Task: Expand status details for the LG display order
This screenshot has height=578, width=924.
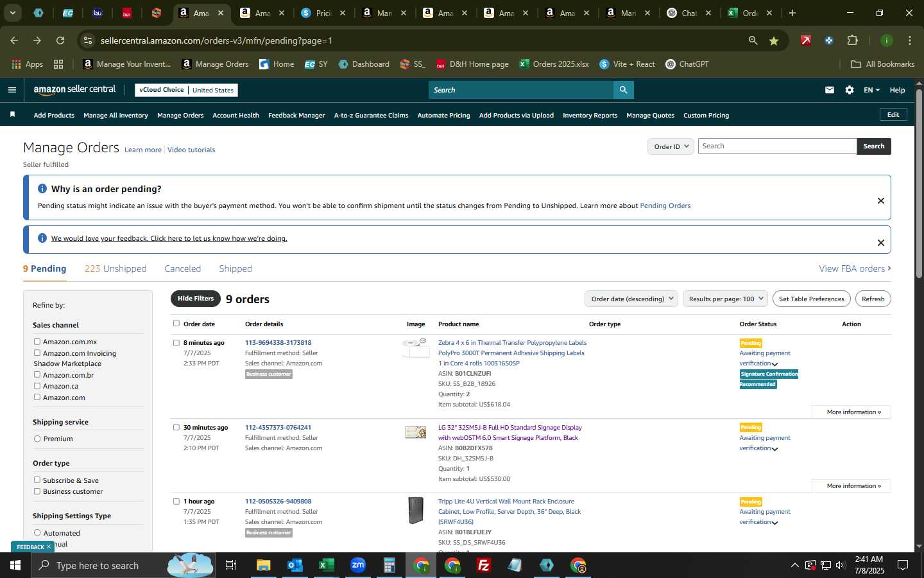Action: pyautogui.click(x=774, y=449)
